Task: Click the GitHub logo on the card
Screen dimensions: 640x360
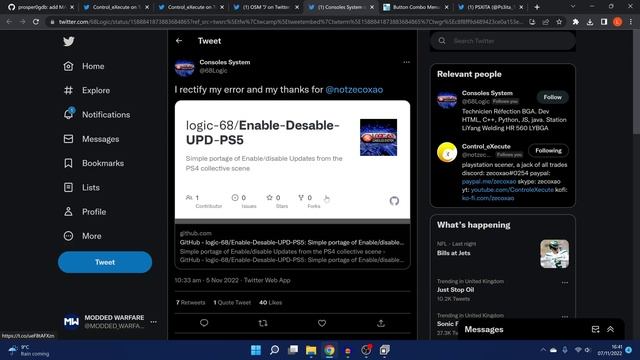Action: tap(394, 201)
